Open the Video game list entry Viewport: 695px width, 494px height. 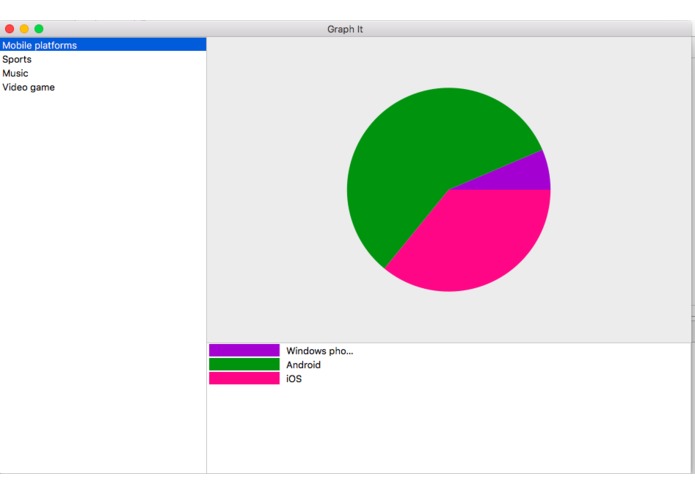pos(103,87)
